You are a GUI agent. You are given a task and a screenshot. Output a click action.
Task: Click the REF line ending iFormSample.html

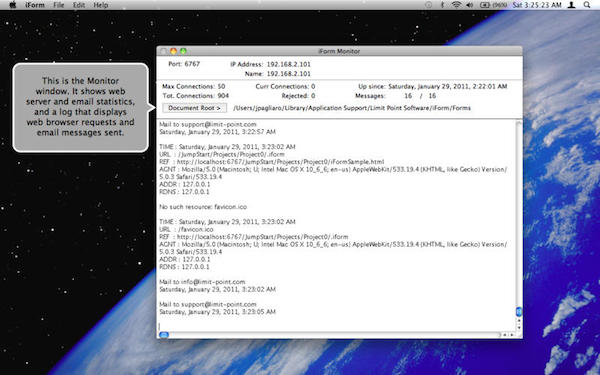click(x=272, y=162)
